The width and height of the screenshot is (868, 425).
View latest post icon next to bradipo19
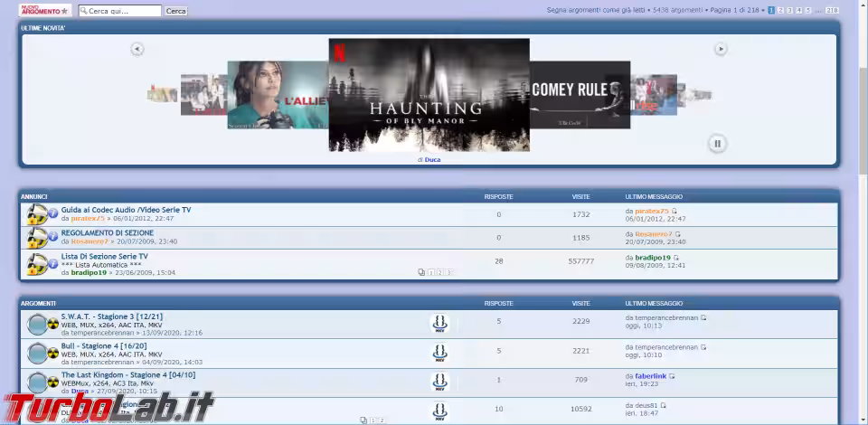[x=676, y=258]
